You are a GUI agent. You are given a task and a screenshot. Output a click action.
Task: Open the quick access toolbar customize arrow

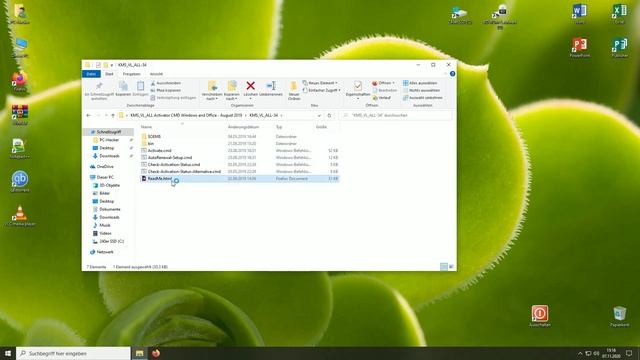coord(112,65)
